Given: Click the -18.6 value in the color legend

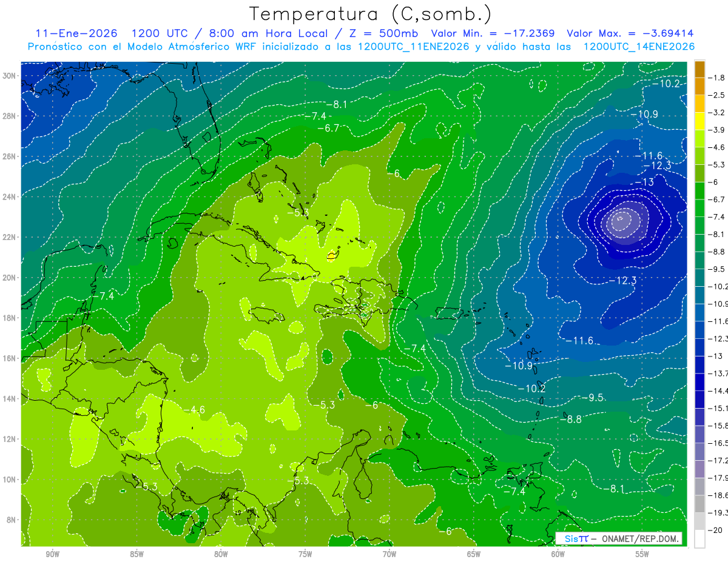Looking at the screenshot, I should click(718, 495).
